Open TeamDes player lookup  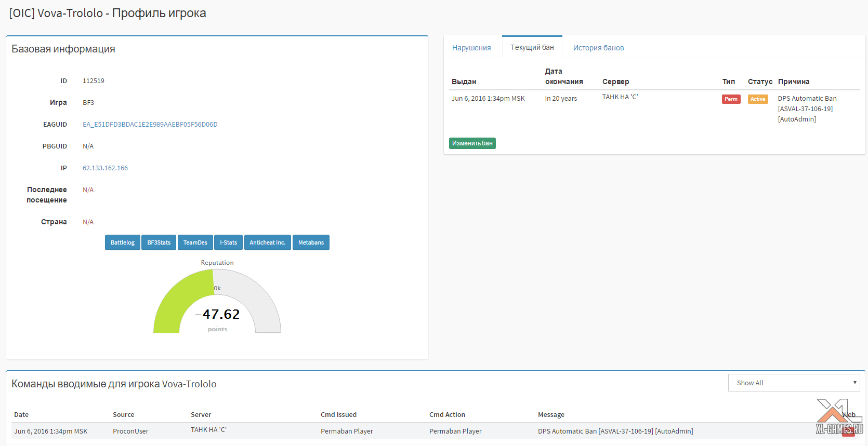click(195, 242)
